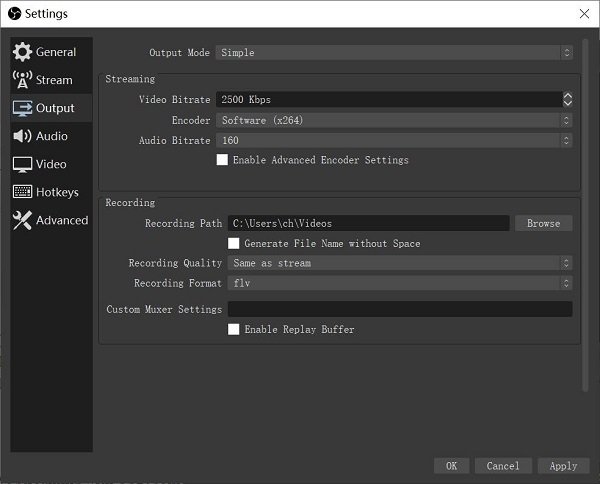Screen dimensions: 600x484
Task: Click the Stream antenna icon
Action: pos(22,80)
